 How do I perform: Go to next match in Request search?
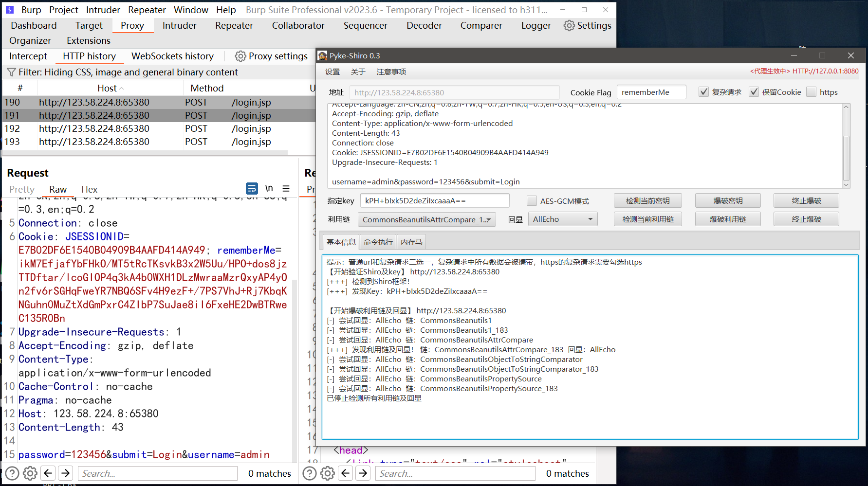66,473
